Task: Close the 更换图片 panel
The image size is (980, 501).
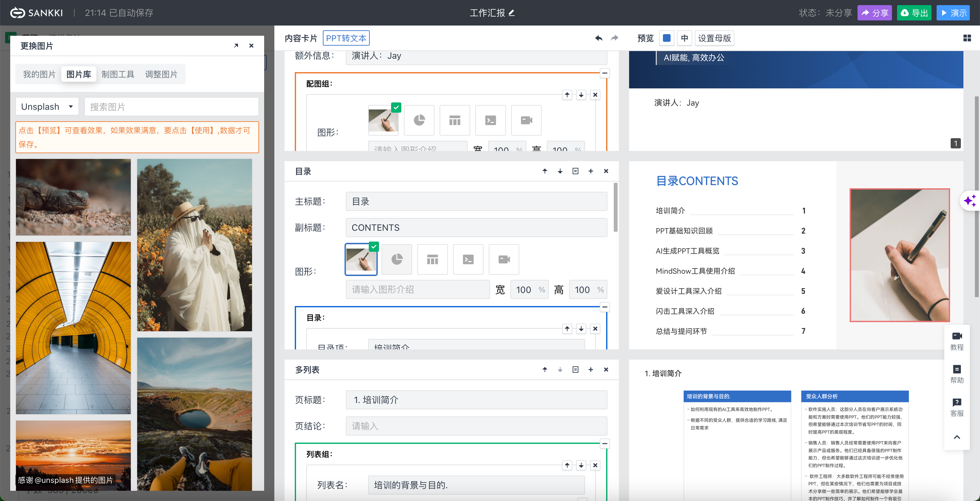Action: [251, 46]
